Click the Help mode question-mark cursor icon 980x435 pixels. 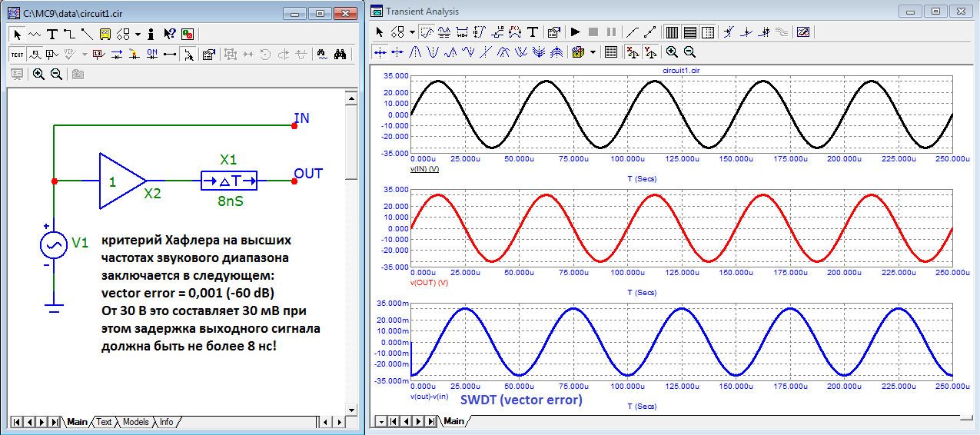click(x=170, y=34)
